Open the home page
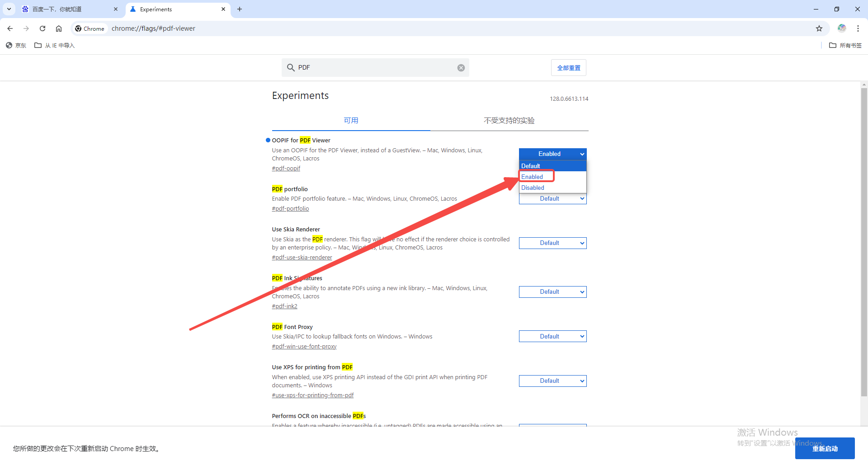The image size is (868, 470). click(x=59, y=28)
